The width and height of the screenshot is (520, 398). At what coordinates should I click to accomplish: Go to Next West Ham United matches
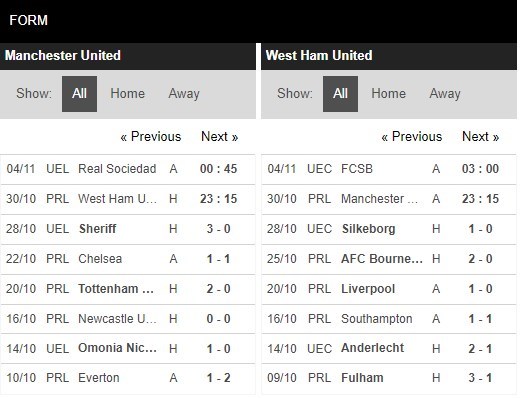[481, 137]
